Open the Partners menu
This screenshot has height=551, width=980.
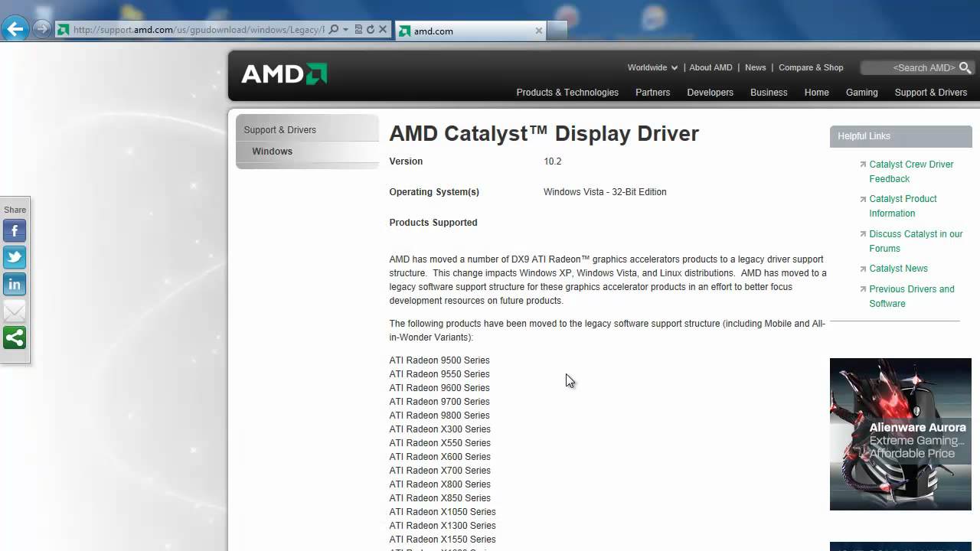[652, 93]
